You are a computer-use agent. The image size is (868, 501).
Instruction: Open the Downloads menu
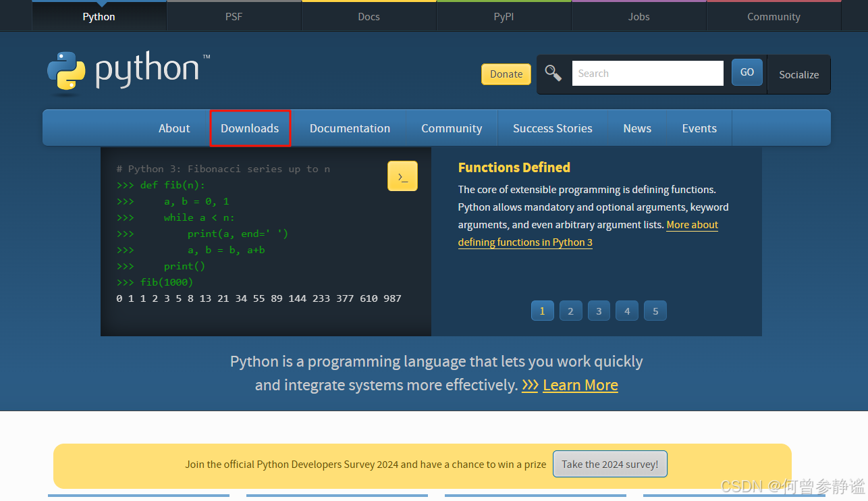pos(250,128)
